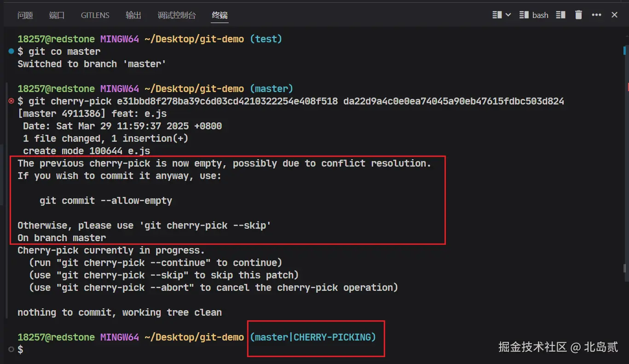Switch to the 问题 tab
629x364 pixels.
[x=25, y=15]
